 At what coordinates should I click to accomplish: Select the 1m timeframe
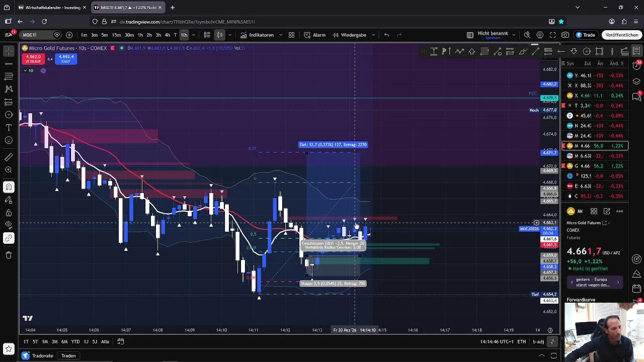click(x=84, y=35)
